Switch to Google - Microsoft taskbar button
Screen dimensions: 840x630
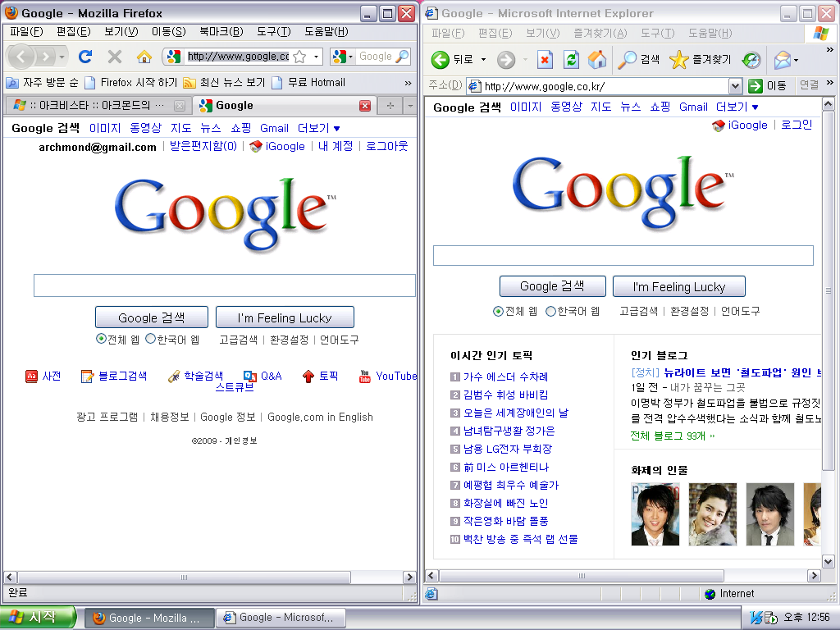click(281, 618)
